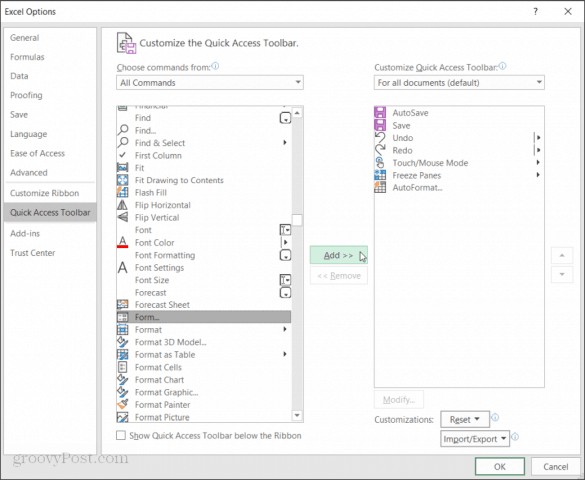Click the Cancel button
The width and height of the screenshot is (585, 480).
click(x=556, y=467)
